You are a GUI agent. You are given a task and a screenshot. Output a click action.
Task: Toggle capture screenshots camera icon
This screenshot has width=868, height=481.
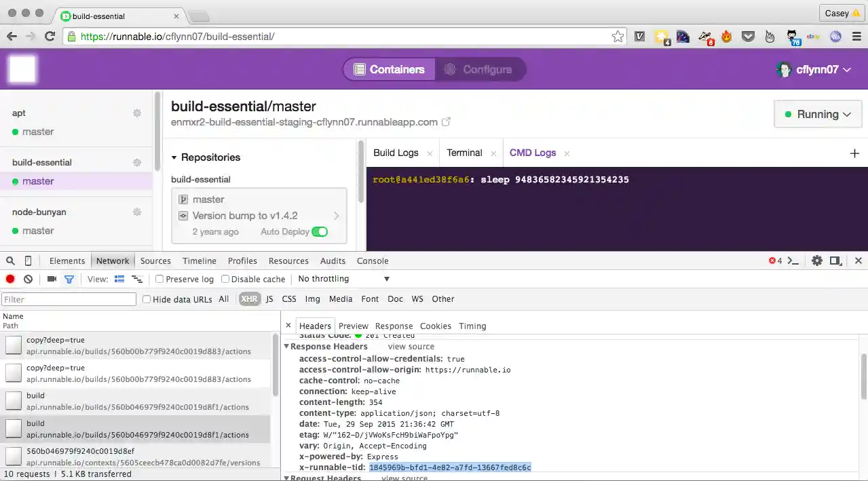tap(52, 279)
